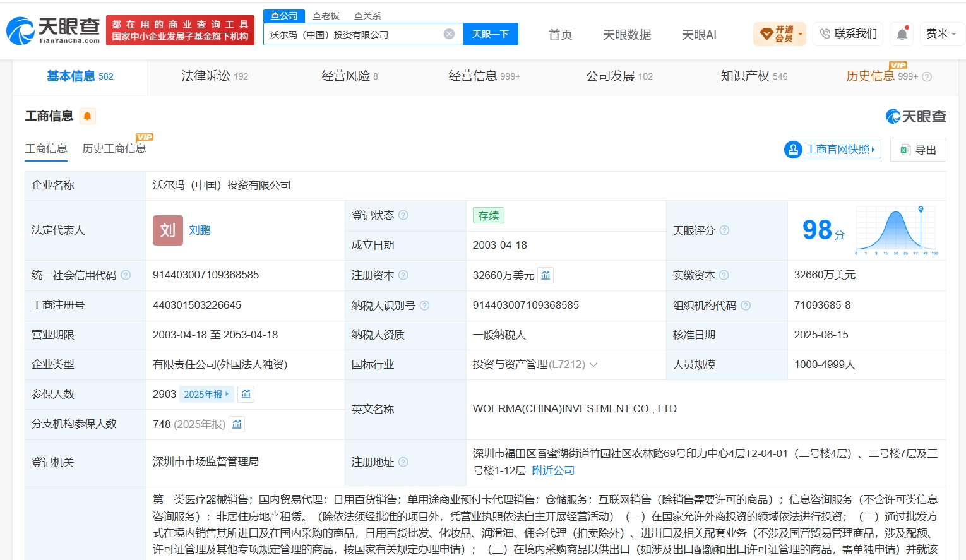Screen dimensions: 966x560
Task: Select 人员规模 value 1000-4999人
Action: 825,365
